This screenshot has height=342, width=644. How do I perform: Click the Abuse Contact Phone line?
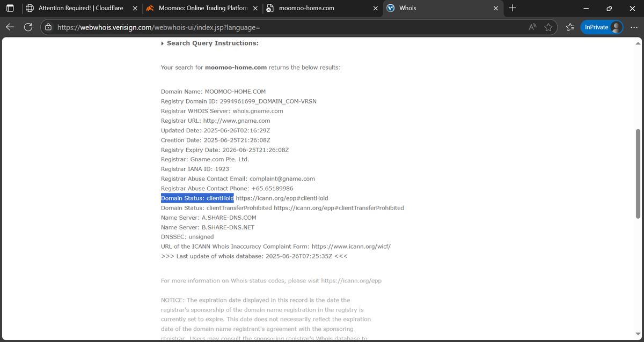227,189
